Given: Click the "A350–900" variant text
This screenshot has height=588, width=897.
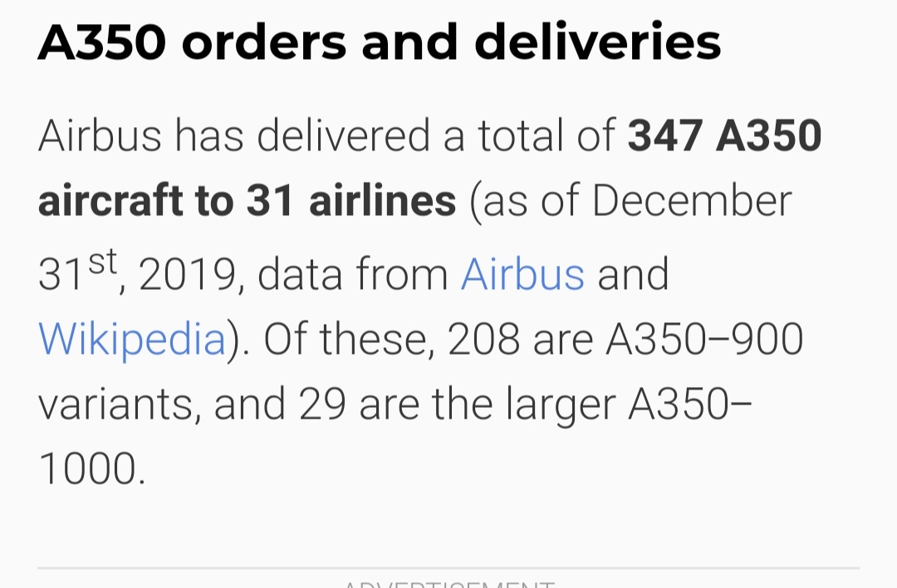Looking at the screenshot, I should (704, 339).
